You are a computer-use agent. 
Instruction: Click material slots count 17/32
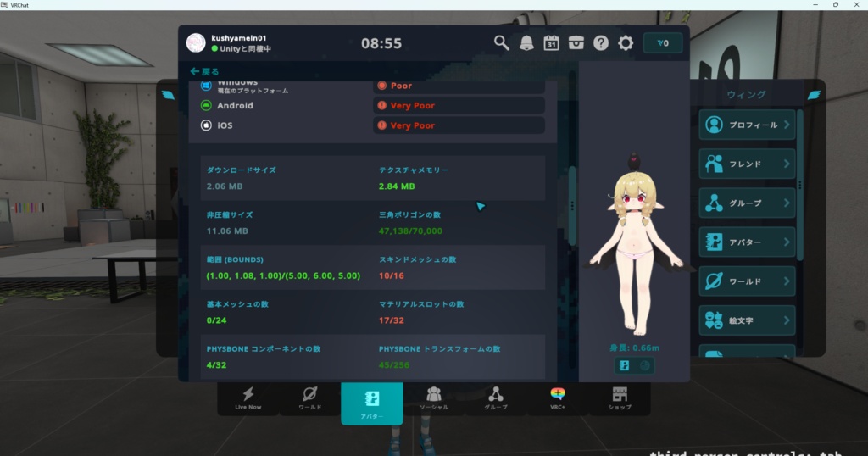391,320
